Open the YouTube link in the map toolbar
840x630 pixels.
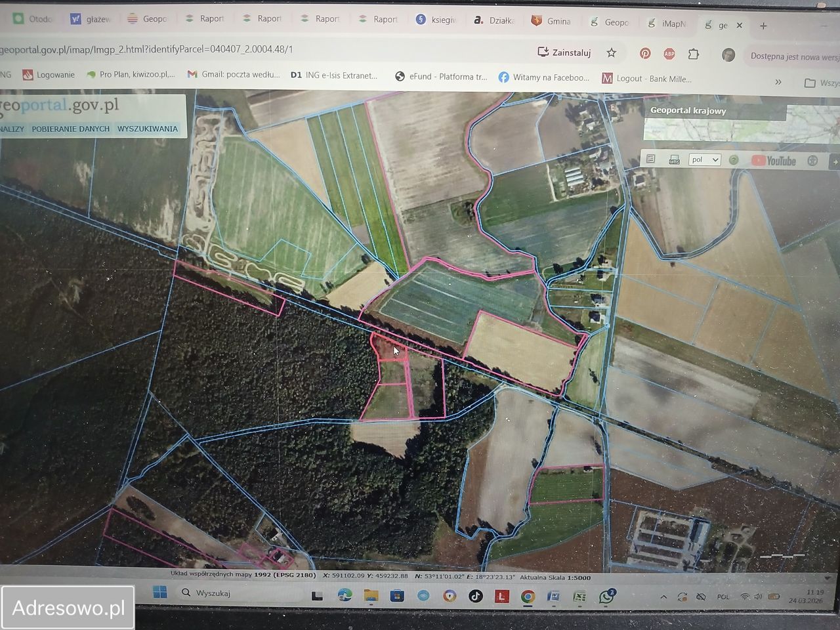click(x=774, y=161)
